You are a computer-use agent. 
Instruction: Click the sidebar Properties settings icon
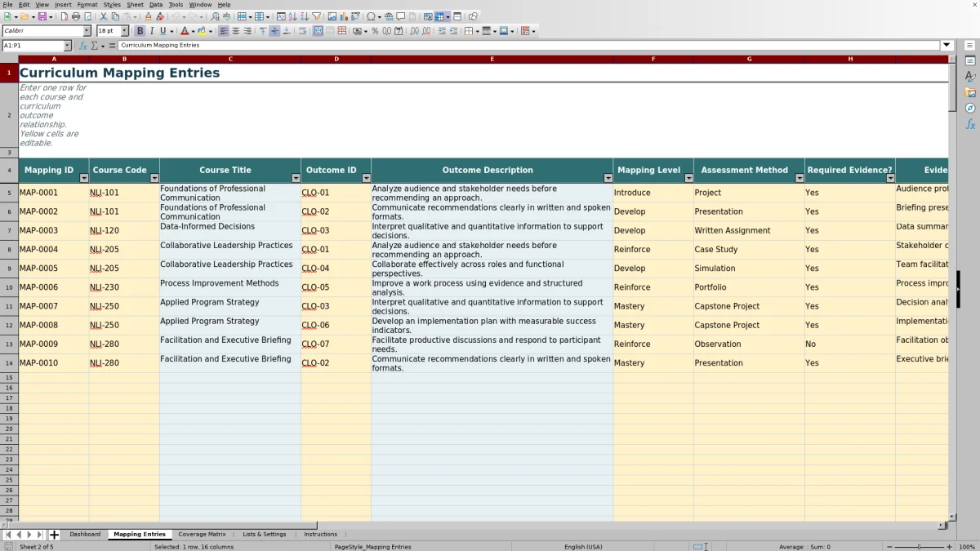click(x=970, y=61)
